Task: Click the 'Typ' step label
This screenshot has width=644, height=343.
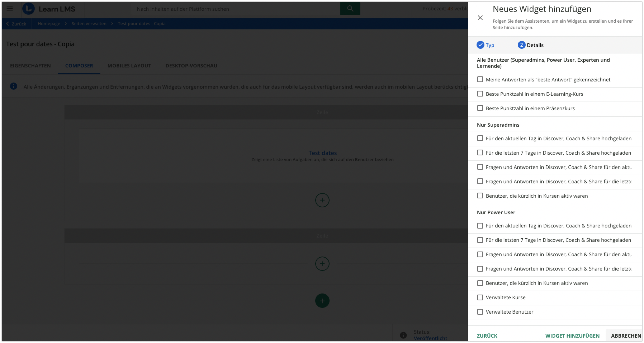Action: [490, 45]
